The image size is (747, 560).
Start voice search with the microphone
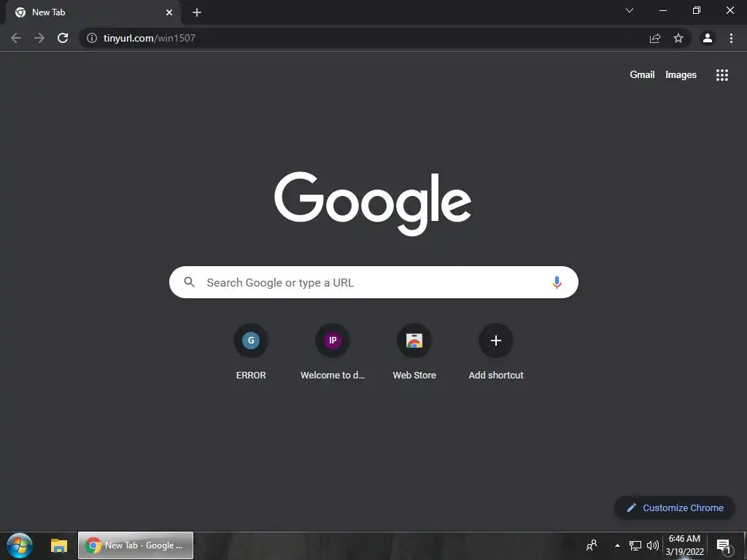(557, 282)
